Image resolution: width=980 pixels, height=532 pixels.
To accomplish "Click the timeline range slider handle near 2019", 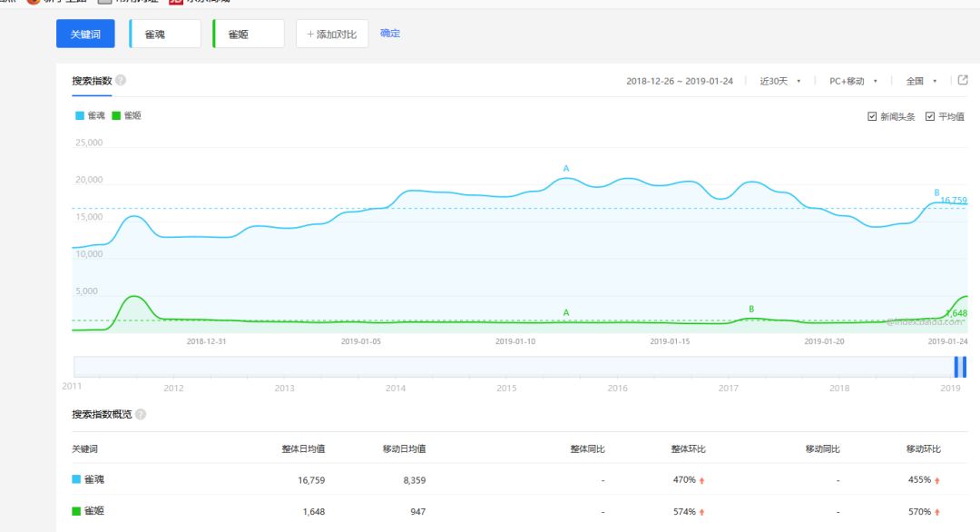I will (x=960, y=367).
